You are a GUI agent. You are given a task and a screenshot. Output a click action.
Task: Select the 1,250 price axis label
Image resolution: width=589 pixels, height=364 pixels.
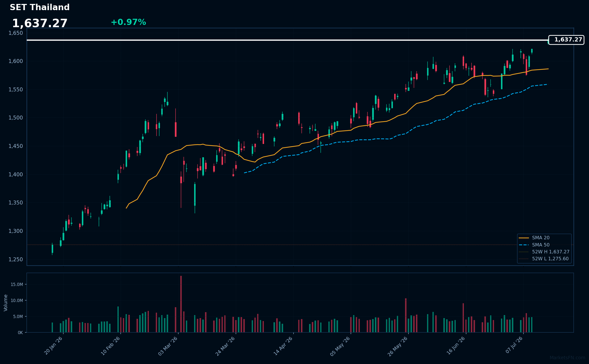(16, 260)
